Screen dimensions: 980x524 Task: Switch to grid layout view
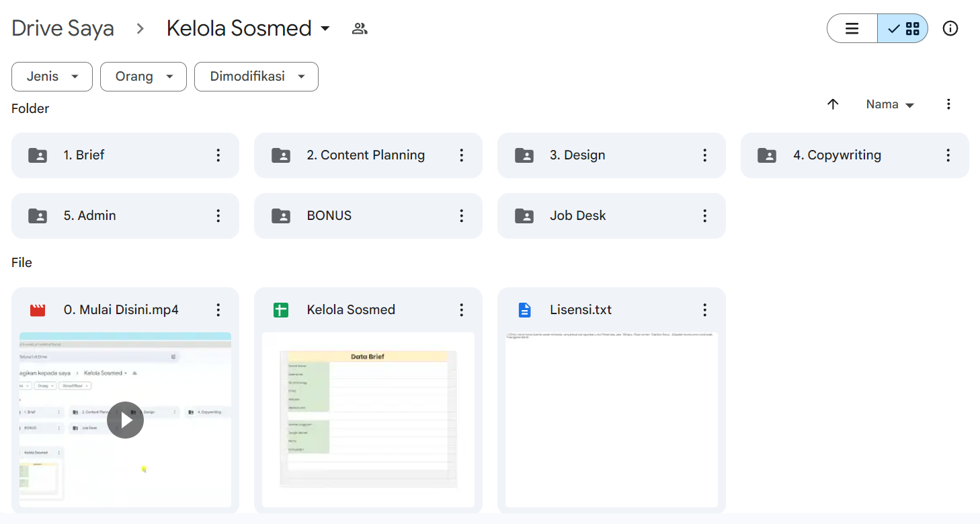(903, 28)
